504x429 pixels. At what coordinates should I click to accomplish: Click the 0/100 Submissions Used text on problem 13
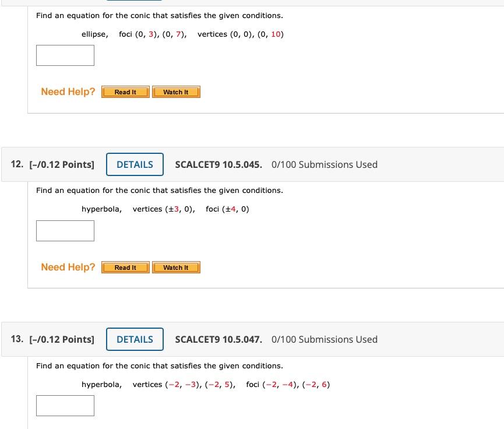(325, 339)
